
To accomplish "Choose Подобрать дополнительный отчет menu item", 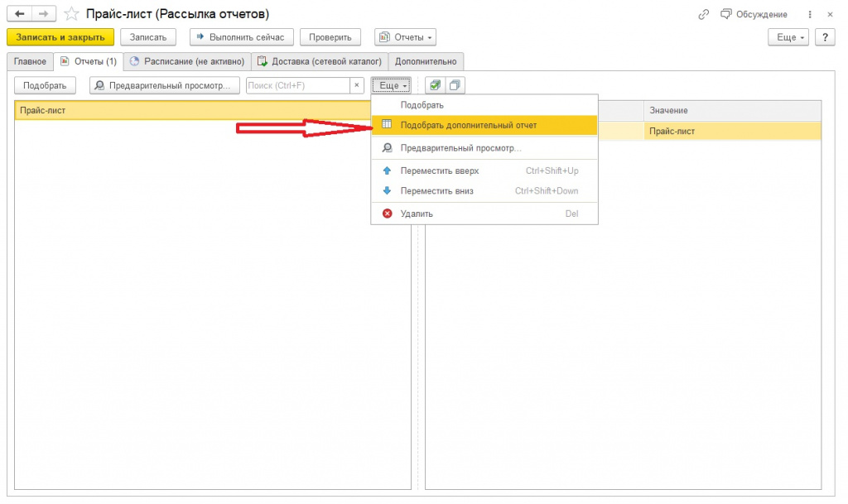I will [484, 125].
